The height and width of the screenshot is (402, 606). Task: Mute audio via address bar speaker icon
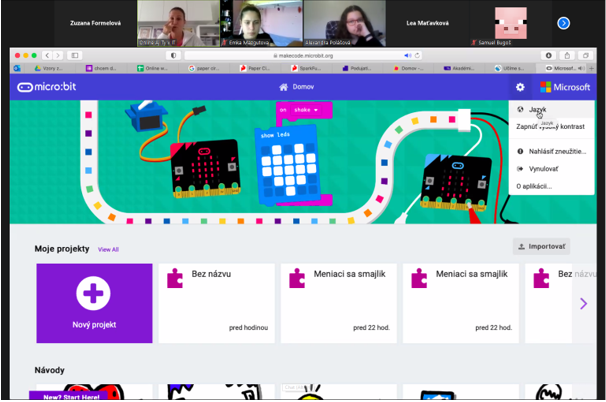(x=407, y=56)
